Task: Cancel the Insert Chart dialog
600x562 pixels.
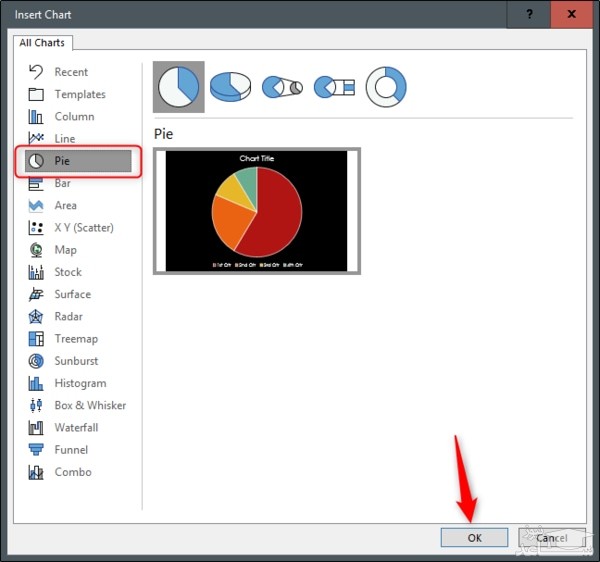Action: pyautogui.click(x=551, y=538)
